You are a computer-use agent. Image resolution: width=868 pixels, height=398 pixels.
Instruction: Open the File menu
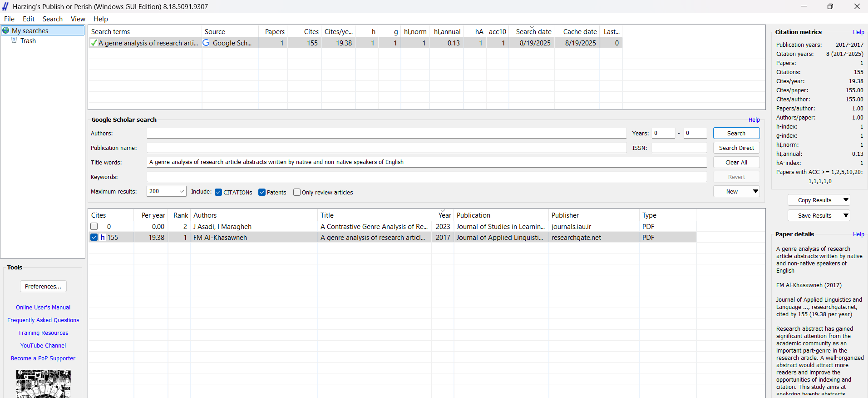click(x=9, y=19)
